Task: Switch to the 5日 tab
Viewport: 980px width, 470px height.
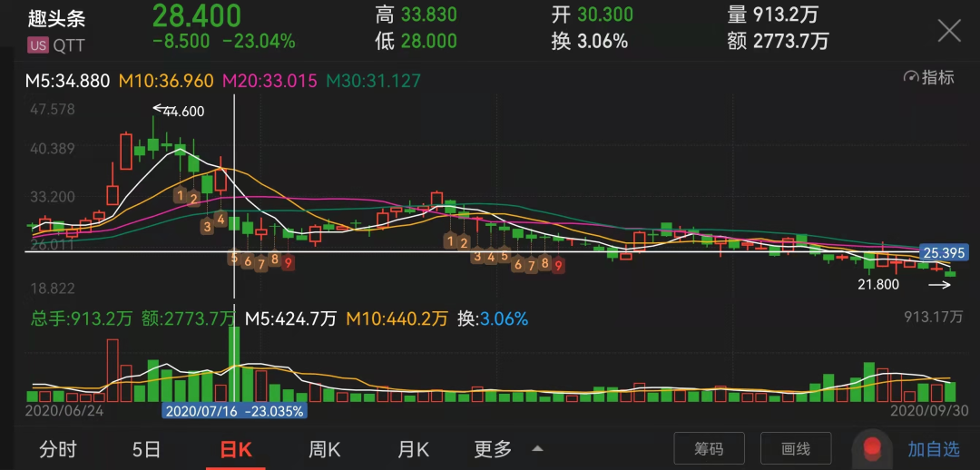Action: coord(147,449)
